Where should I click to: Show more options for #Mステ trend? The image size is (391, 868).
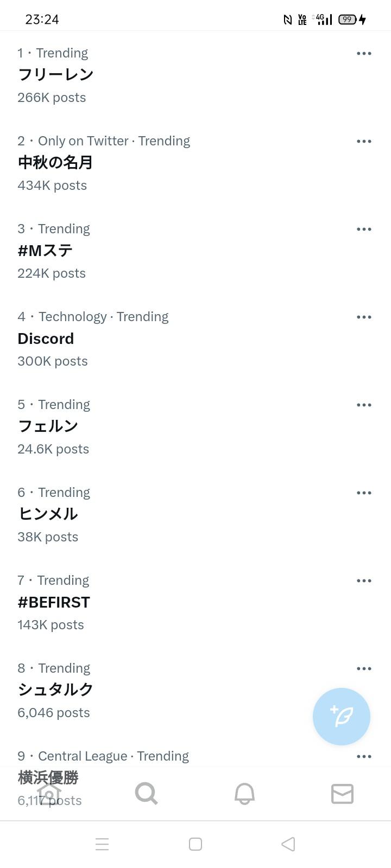tap(364, 229)
